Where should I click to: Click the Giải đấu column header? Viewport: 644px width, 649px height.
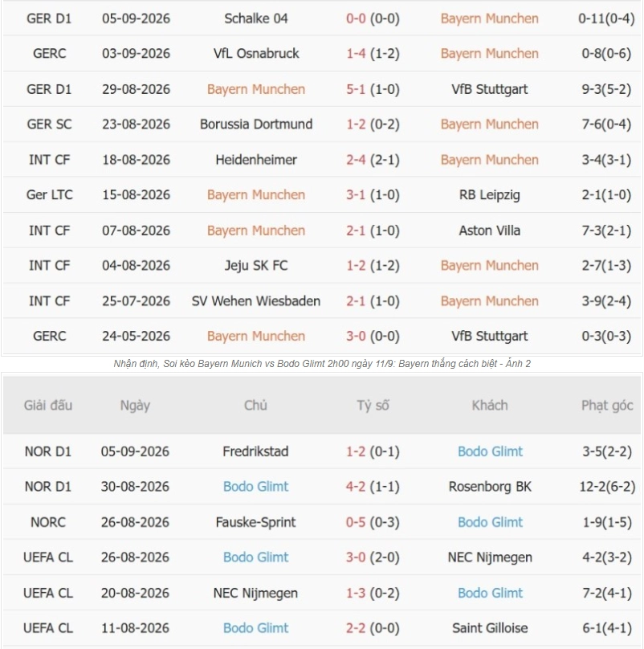(x=48, y=405)
